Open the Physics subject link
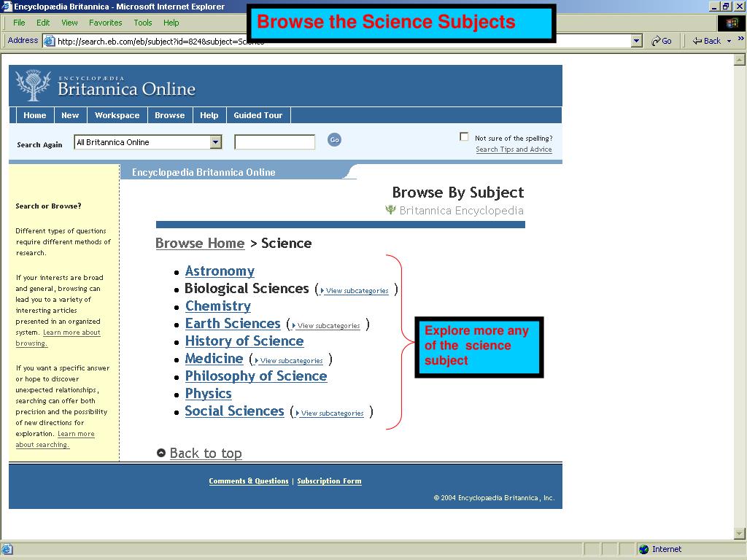The width and height of the screenshot is (747, 560). coord(208,394)
